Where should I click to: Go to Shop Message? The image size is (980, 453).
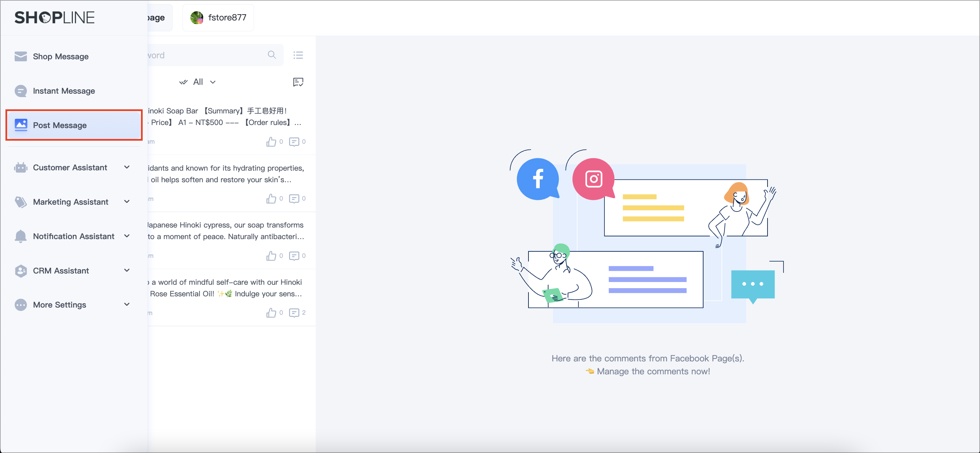click(x=74, y=56)
